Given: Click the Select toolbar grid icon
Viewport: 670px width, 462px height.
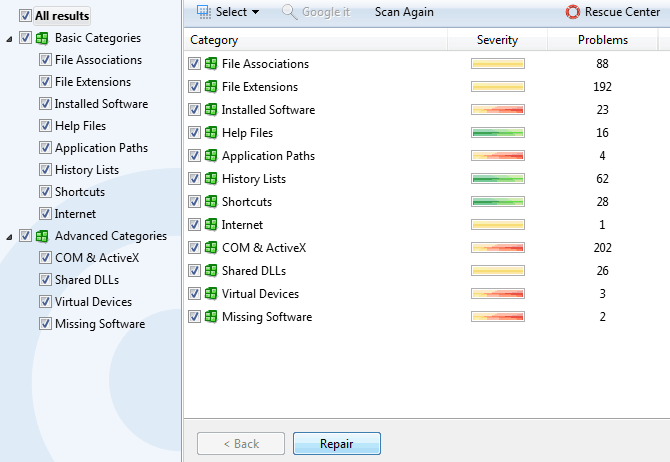Looking at the screenshot, I should click(x=204, y=12).
